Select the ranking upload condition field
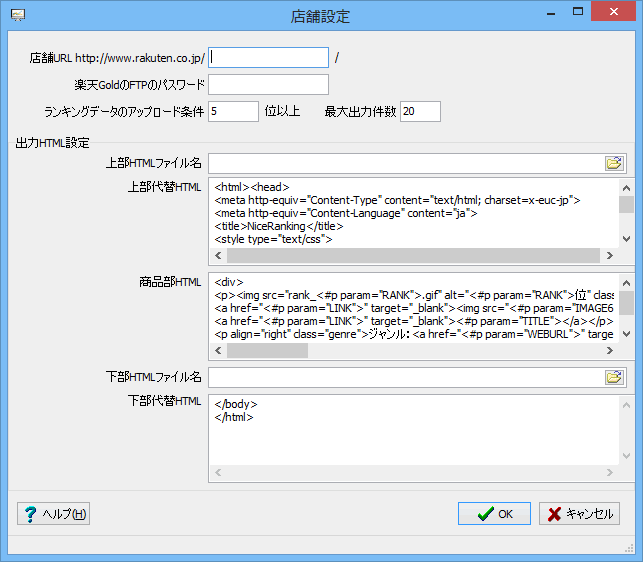Viewport: 643px width, 562px height. (x=233, y=111)
